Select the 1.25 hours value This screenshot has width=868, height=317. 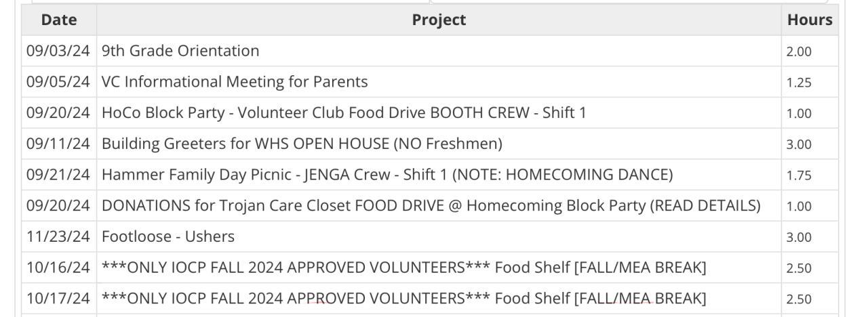[799, 83]
